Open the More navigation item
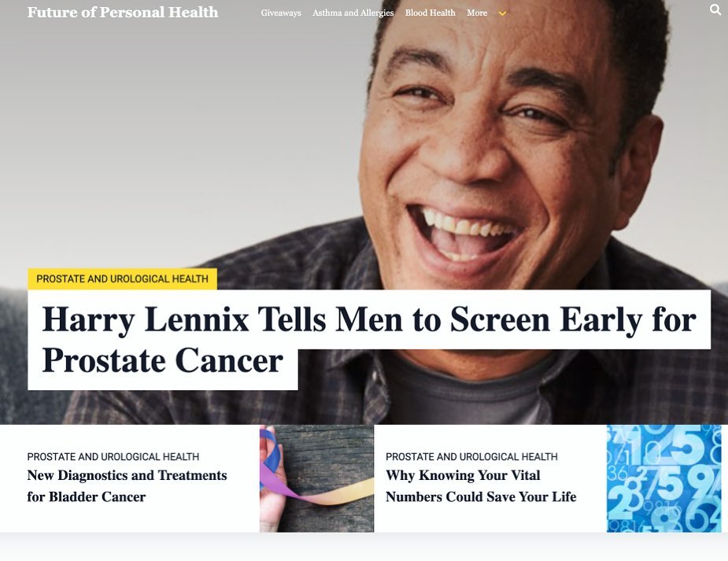This screenshot has height=561, width=728. click(477, 13)
